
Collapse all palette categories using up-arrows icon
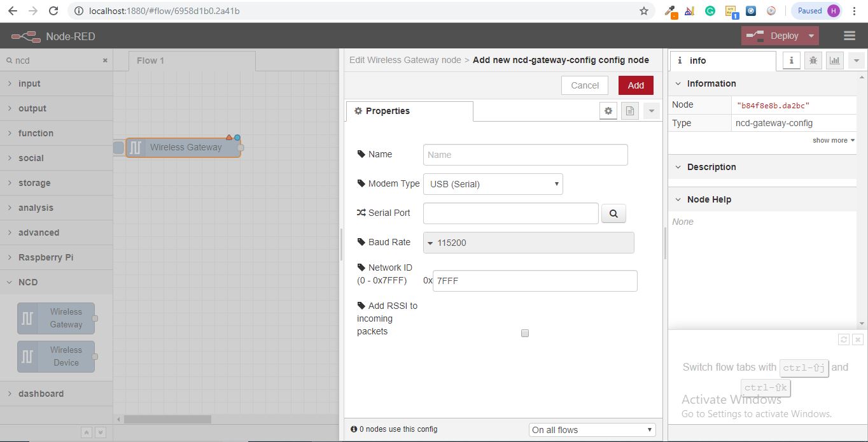click(87, 432)
